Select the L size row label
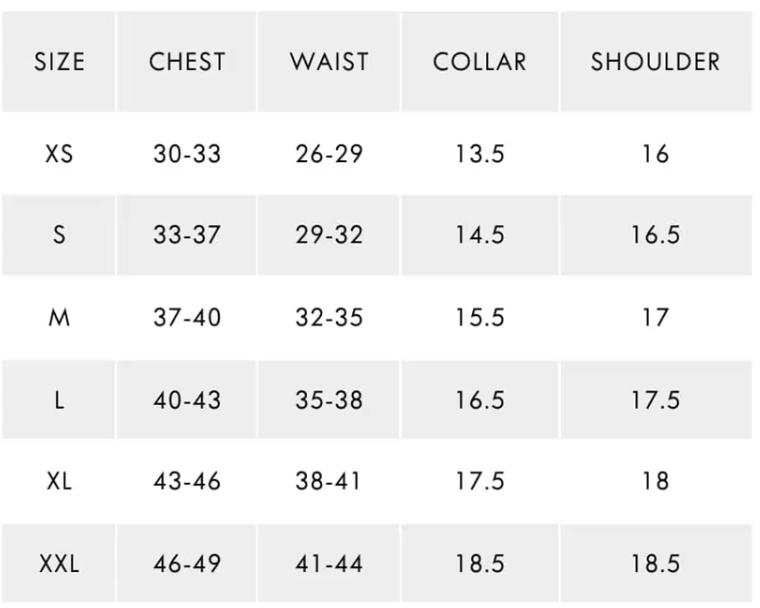The width and height of the screenshot is (760, 608). (59, 400)
